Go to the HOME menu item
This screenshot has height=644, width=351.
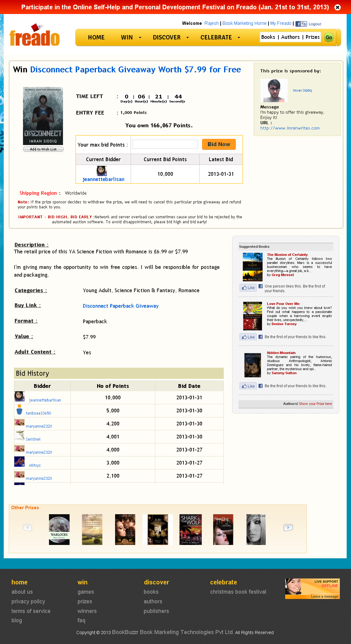click(x=96, y=38)
